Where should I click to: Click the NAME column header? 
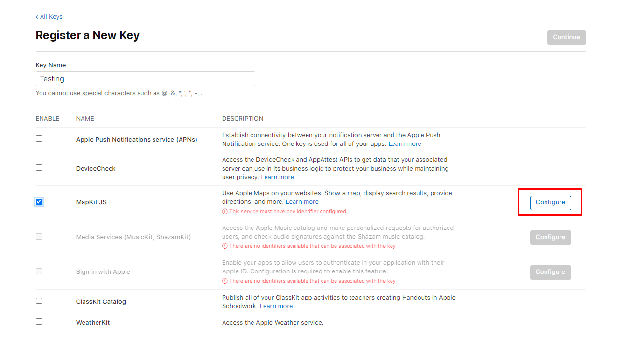(x=85, y=119)
